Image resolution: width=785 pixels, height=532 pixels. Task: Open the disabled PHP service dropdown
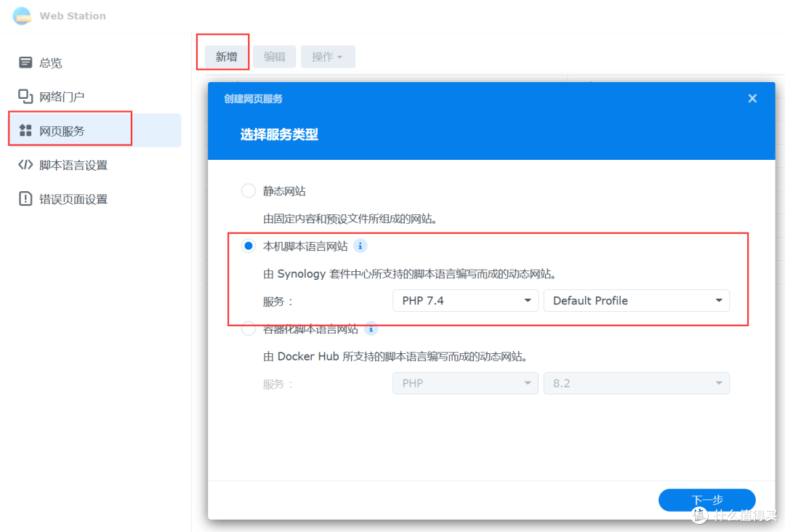tap(464, 383)
